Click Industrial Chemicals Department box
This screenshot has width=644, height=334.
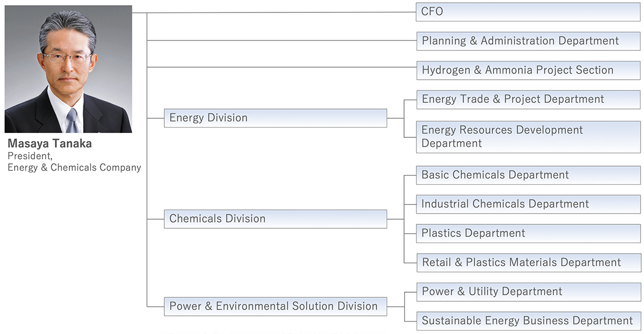click(528, 204)
